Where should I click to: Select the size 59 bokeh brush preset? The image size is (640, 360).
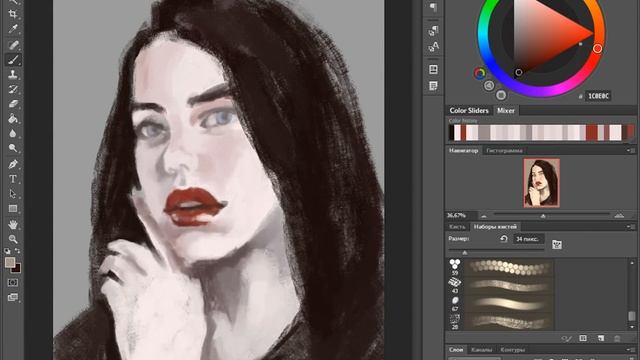tap(501, 267)
